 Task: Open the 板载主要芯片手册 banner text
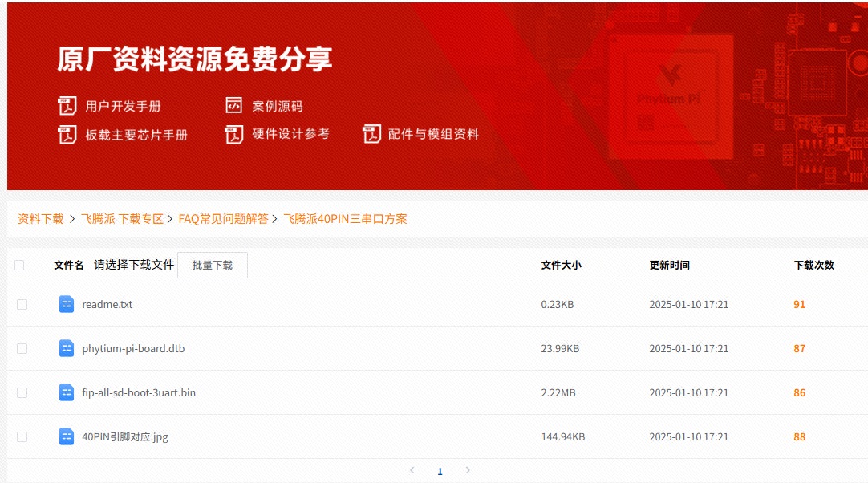point(136,135)
